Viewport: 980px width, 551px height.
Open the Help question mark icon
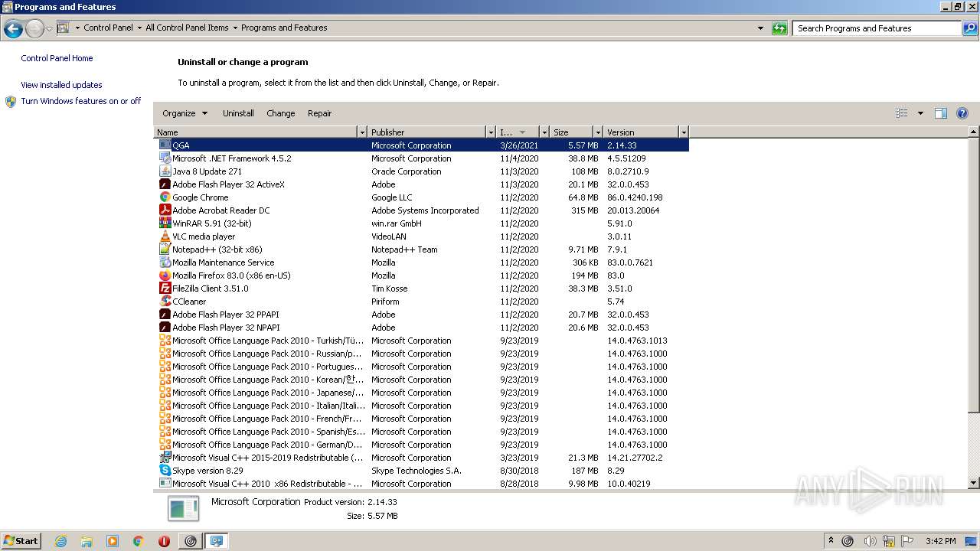click(962, 113)
